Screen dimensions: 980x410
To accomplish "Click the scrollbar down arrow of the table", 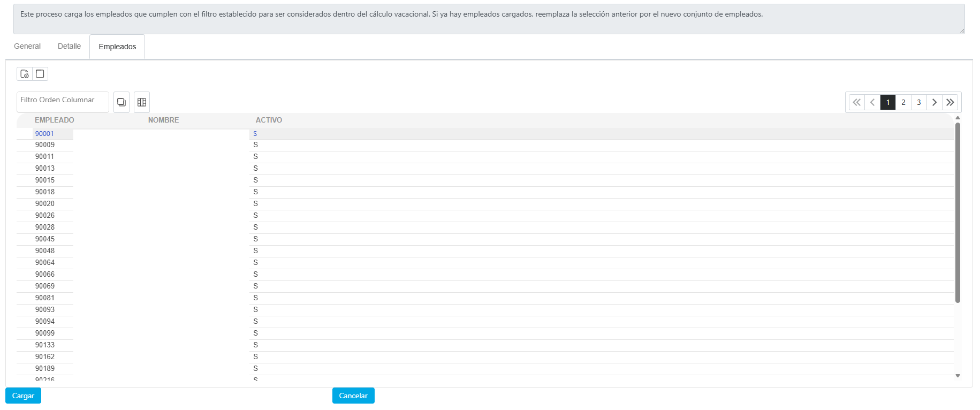I will click(x=958, y=376).
